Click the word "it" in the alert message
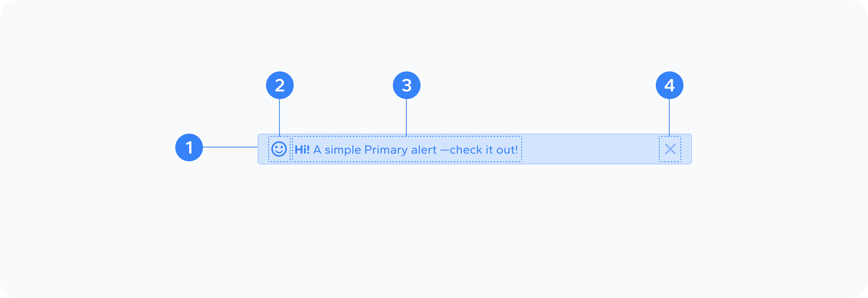Viewport: 868px width, 298px height. 490,150
